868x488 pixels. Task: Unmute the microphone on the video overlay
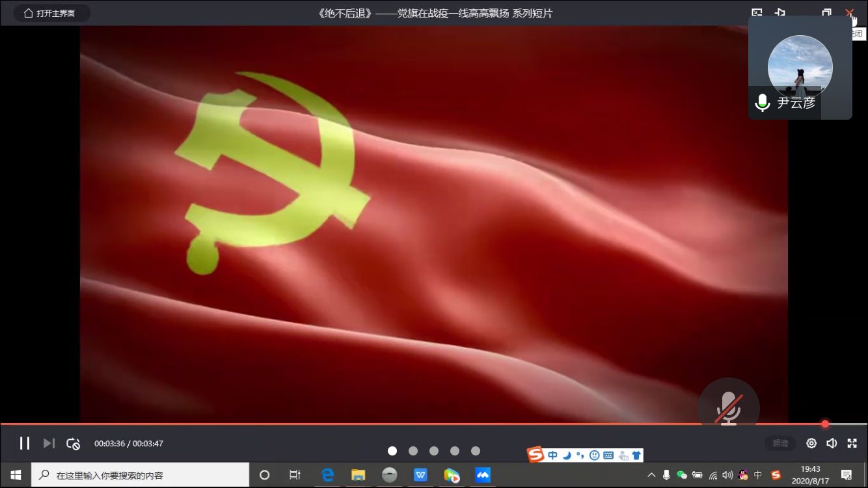tap(729, 407)
